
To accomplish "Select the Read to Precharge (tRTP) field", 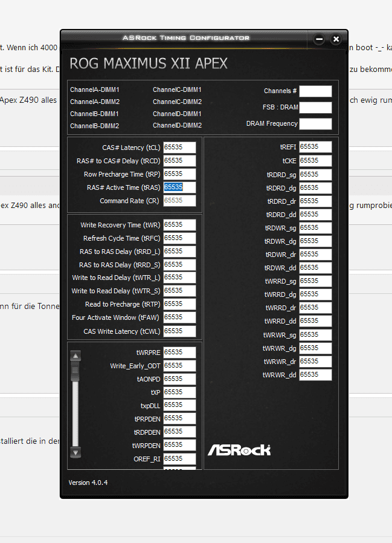I will pyautogui.click(x=179, y=304).
